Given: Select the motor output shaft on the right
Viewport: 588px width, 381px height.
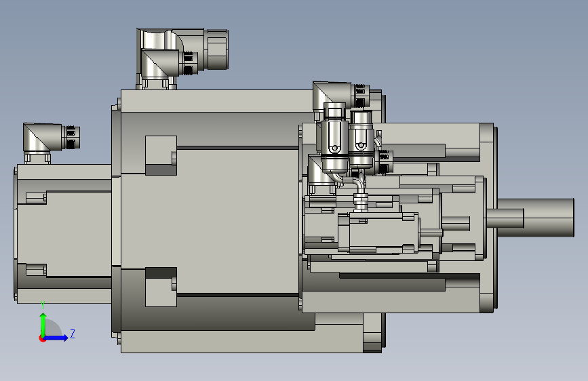Looking at the screenshot, I should click(536, 218).
